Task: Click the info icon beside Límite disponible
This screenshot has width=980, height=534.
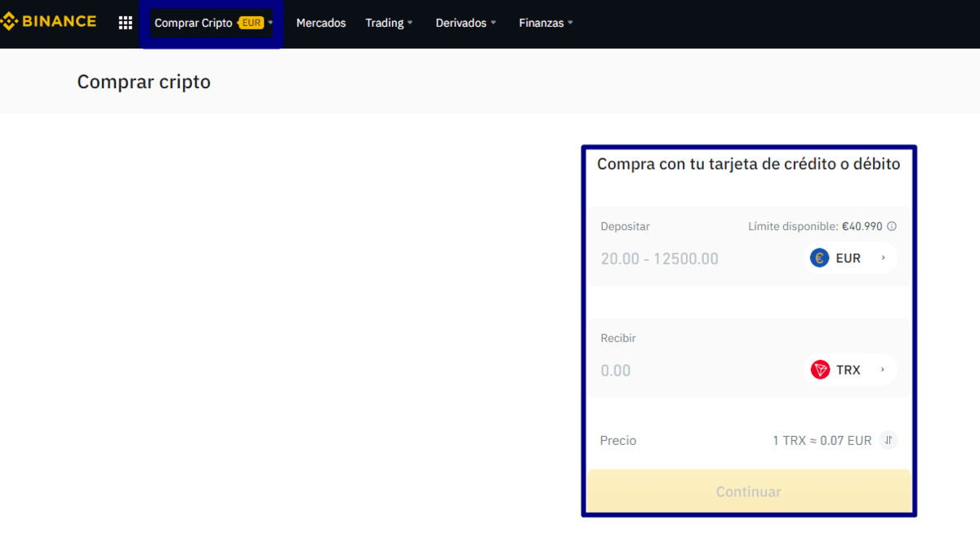Action: (x=892, y=226)
